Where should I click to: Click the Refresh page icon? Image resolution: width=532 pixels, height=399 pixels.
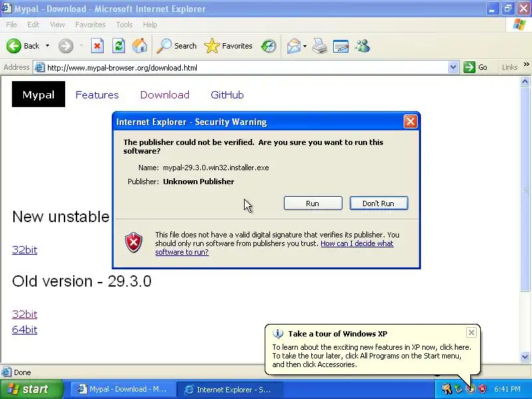[x=118, y=46]
